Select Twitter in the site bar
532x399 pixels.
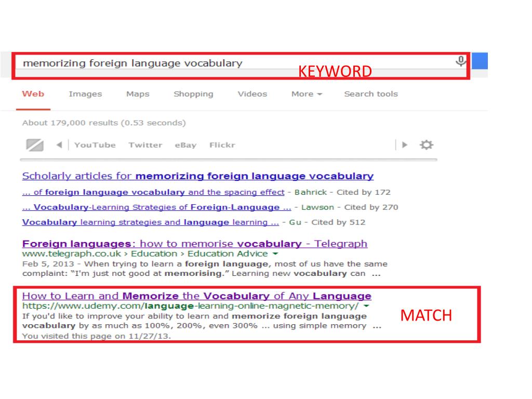145,145
